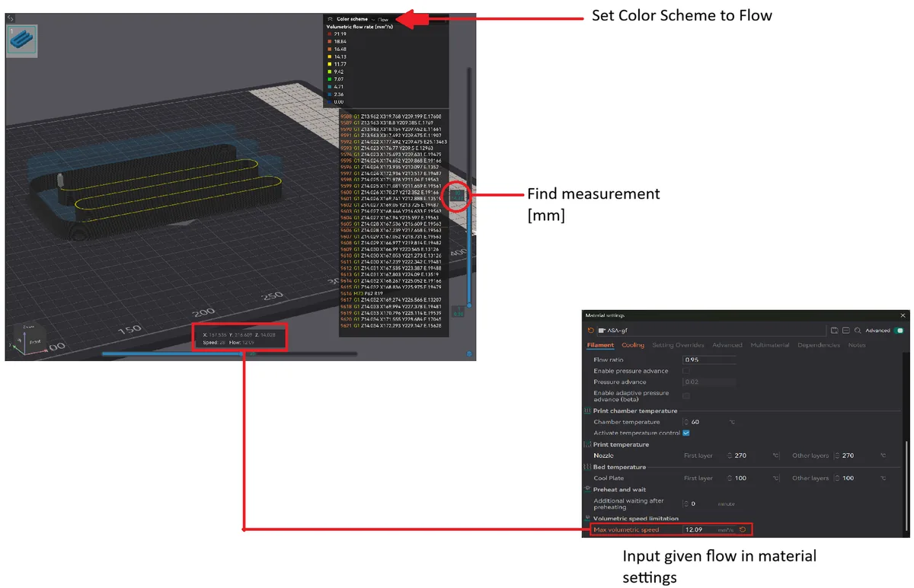Click the Color scheme panel icon
Image resolution: width=914 pixels, height=588 pixels.
(328, 19)
